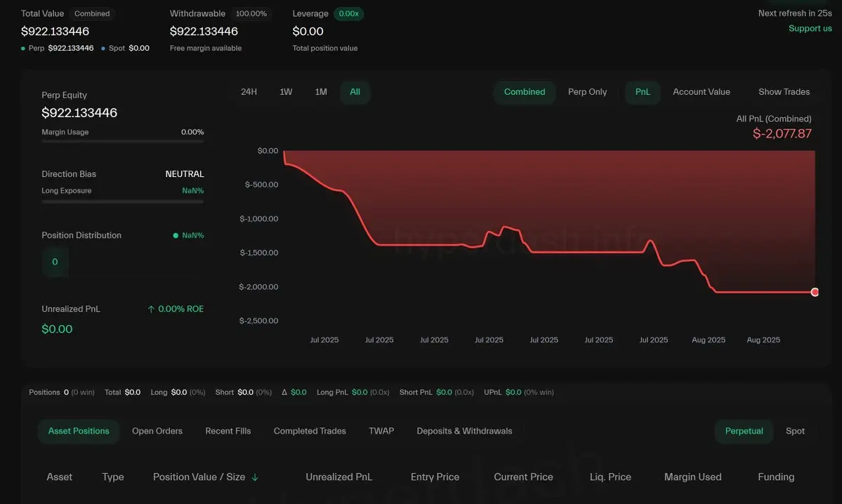
Task: Sort by Current Price column header
Action: 523,477
